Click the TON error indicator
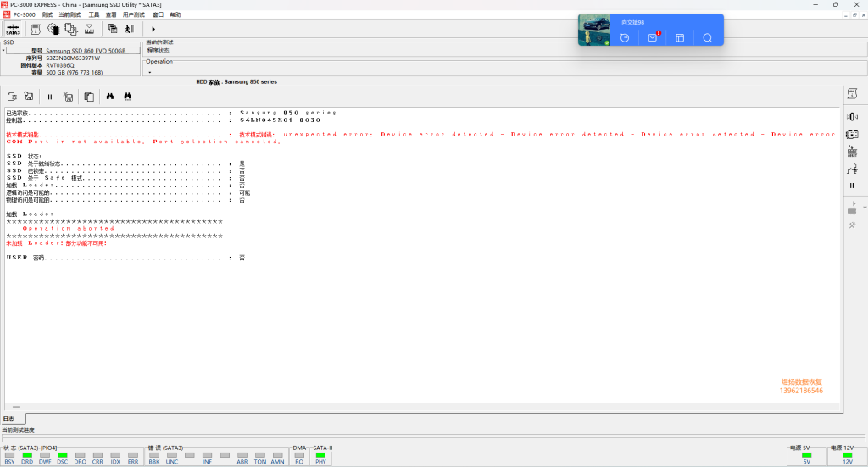 260,459
